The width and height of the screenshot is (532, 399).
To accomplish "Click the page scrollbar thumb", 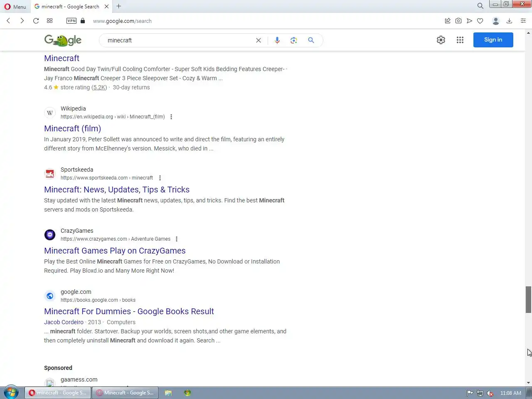I will (x=528, y=300).
